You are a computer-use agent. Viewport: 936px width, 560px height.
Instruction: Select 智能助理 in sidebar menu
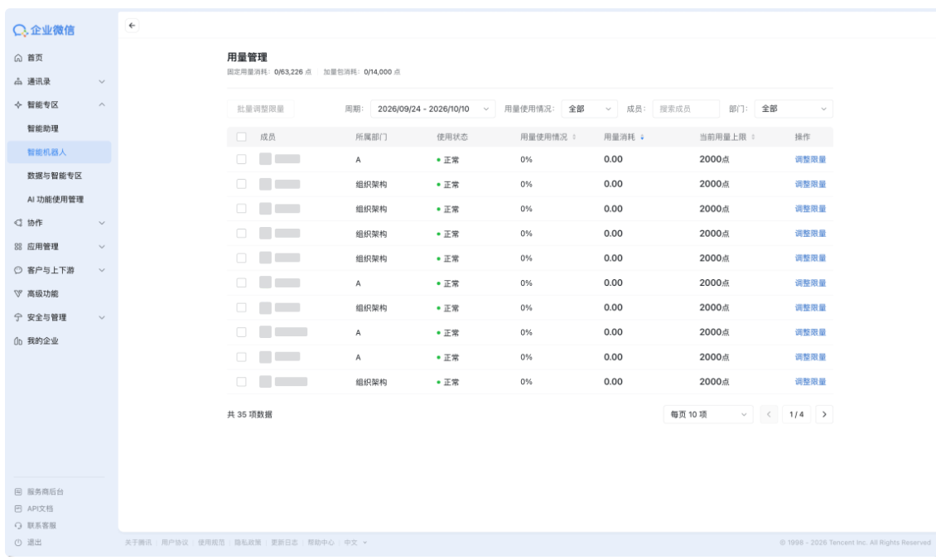(43, 128)
